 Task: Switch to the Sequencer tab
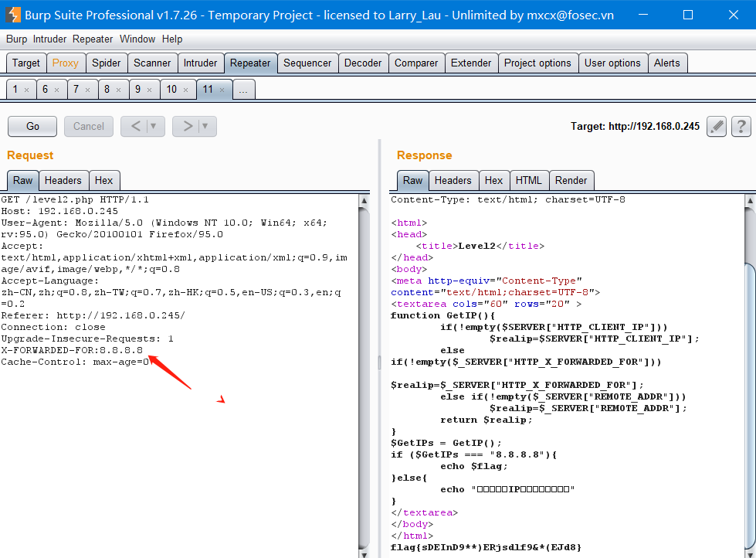click(x=307, y=63)
